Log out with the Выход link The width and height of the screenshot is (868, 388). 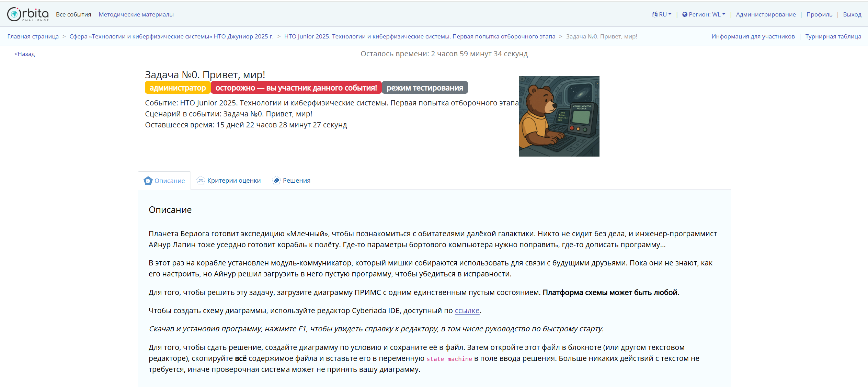(852, 14)
